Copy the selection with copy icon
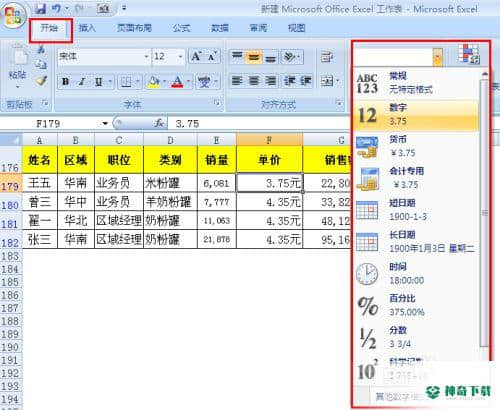 point(41,64)
